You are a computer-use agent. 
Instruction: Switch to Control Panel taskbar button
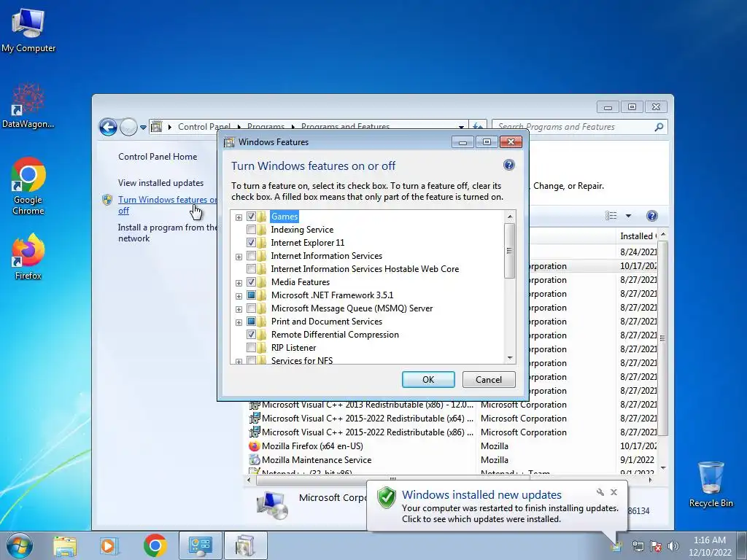[200, 545]
